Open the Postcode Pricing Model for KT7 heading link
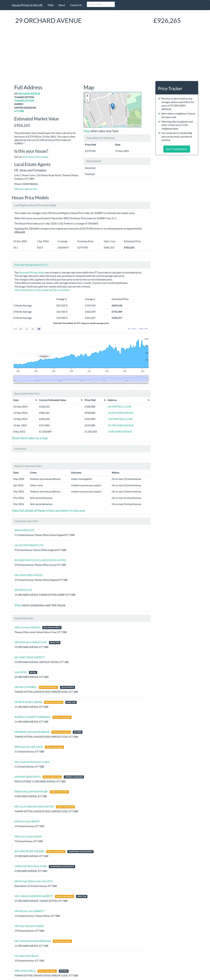210x980 pixels. (x=31, y=265)
